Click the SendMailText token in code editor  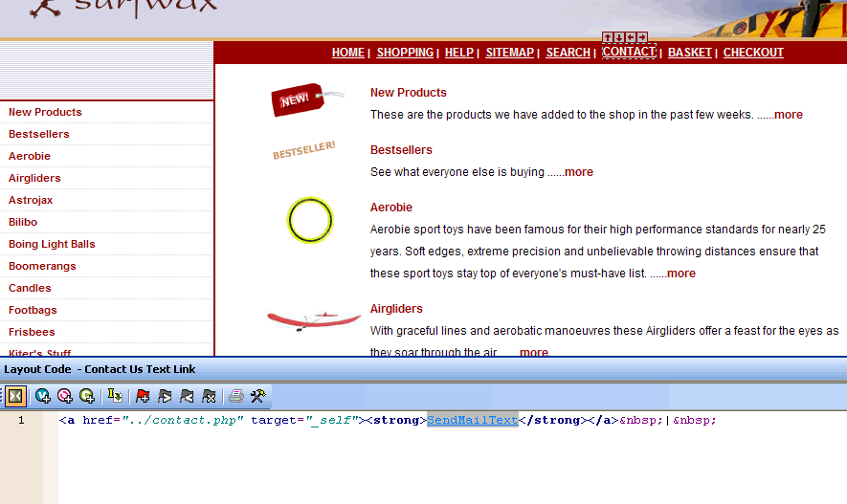coord(472,420)
